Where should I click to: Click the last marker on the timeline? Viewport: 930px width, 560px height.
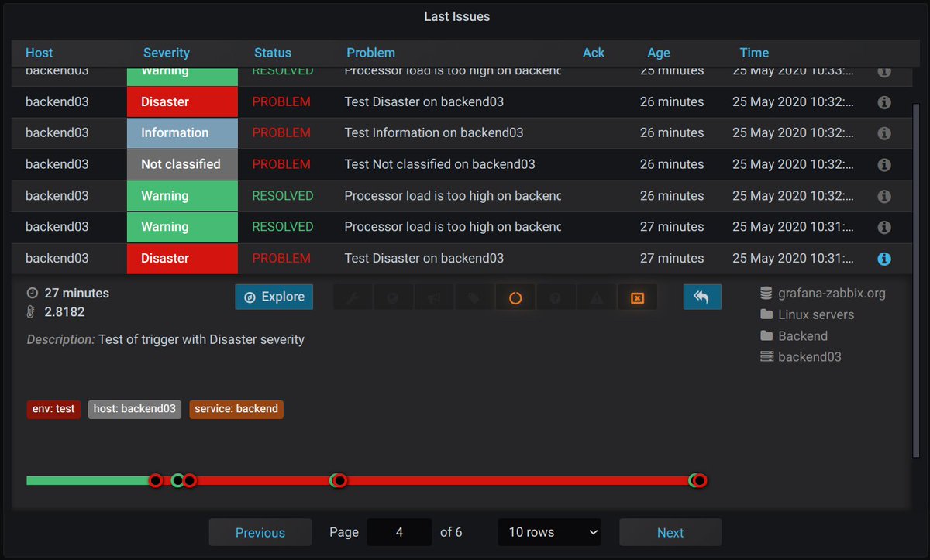pos(700,480)
